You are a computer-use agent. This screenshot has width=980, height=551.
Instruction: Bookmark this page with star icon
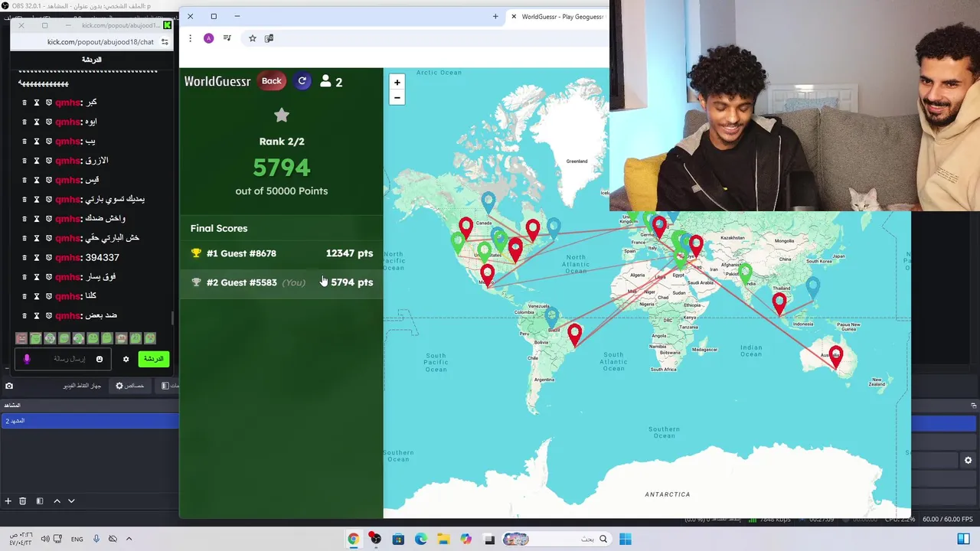[x=252, y=38]
